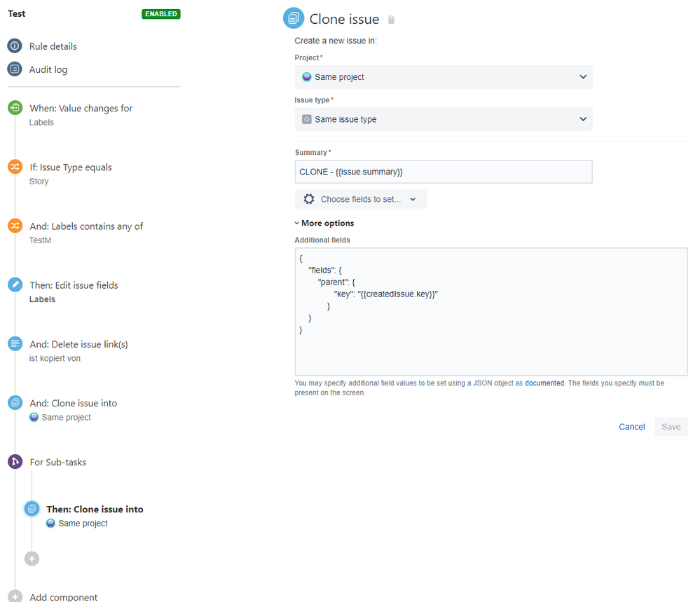
Task: Open the Choose fields to set dropdown
Action: pyautogui.click(x=361, y=199)
